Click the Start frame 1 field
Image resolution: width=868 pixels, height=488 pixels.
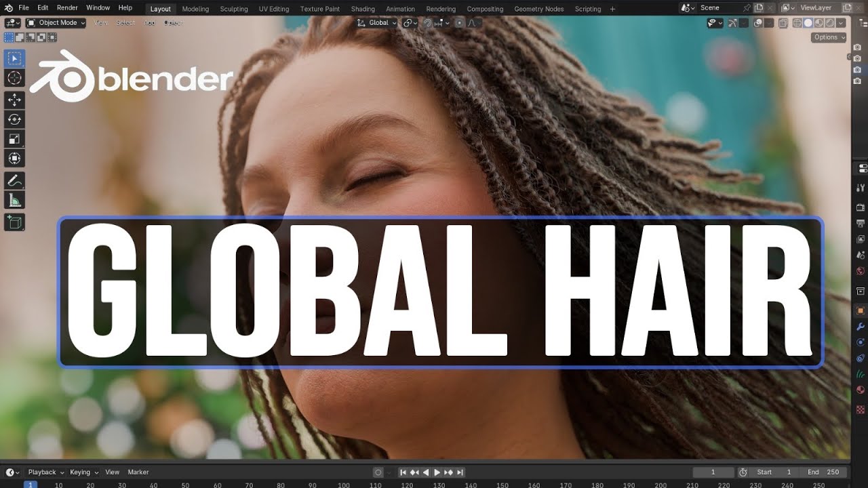[x=774, y=472]
